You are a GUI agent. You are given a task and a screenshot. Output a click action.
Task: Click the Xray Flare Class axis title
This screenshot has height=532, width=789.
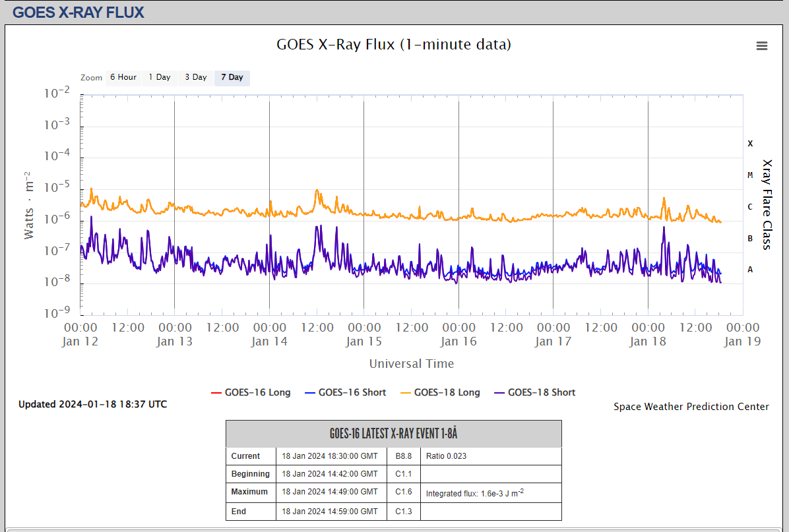click(x=767, y=204)
